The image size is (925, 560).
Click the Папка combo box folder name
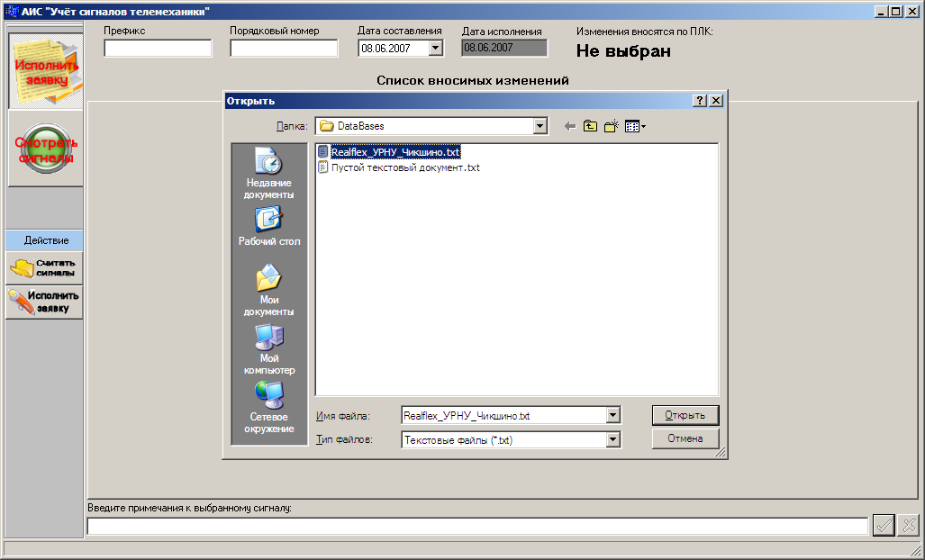(360, 126)
